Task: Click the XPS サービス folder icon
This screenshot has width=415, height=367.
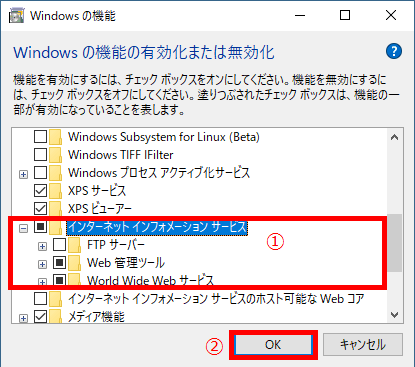Action: point(56,191)
